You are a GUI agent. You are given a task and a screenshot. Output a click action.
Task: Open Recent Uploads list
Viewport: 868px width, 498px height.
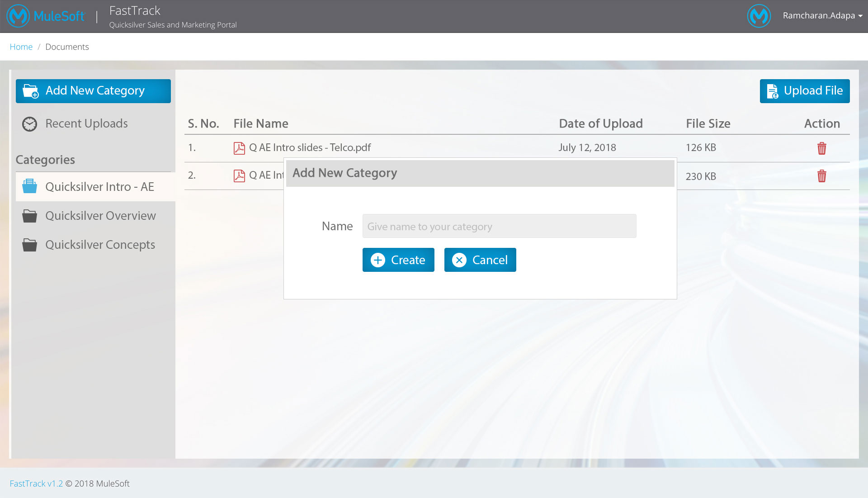point(86,123)
